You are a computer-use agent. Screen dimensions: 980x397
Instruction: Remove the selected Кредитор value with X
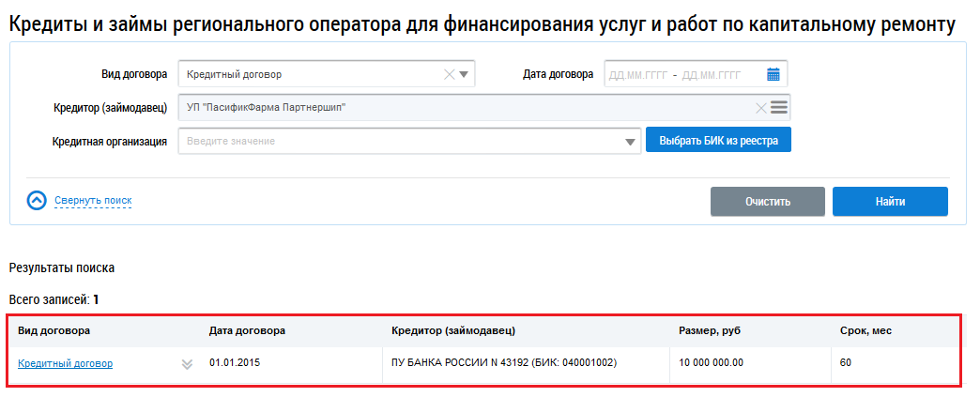[x=761, y=107]
